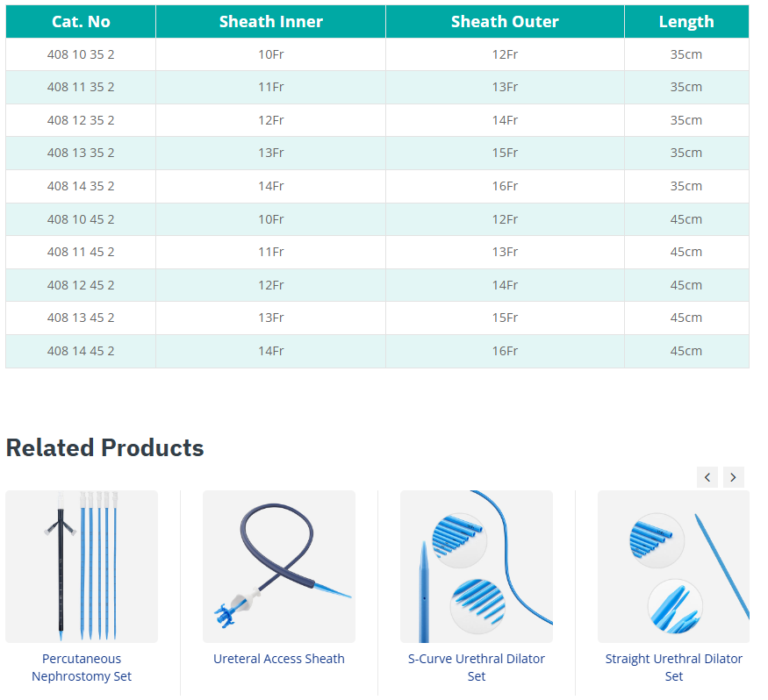Click the Length column header
Screen dimensions: 768x700
click(x=686, y=22)
